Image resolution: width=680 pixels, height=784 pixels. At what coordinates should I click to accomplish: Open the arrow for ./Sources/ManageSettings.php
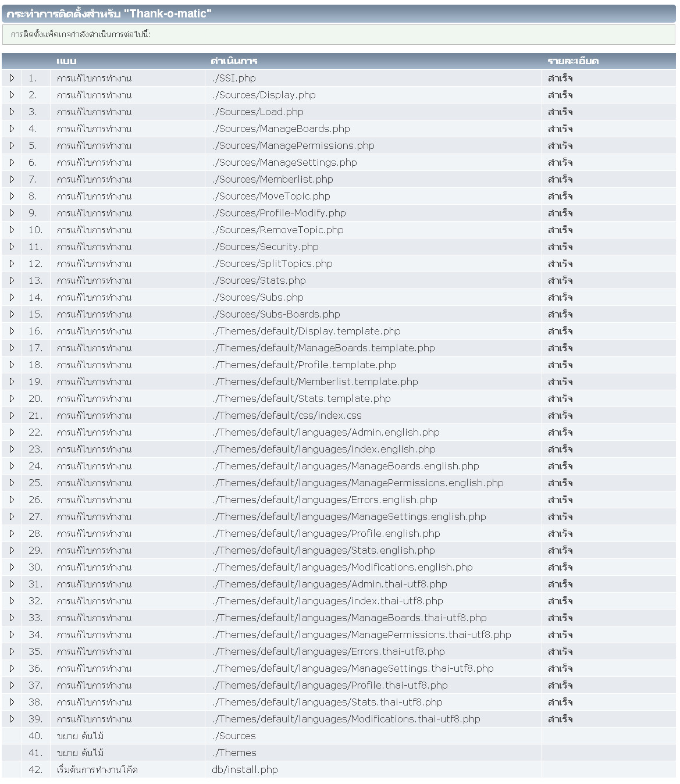point(12,162)
